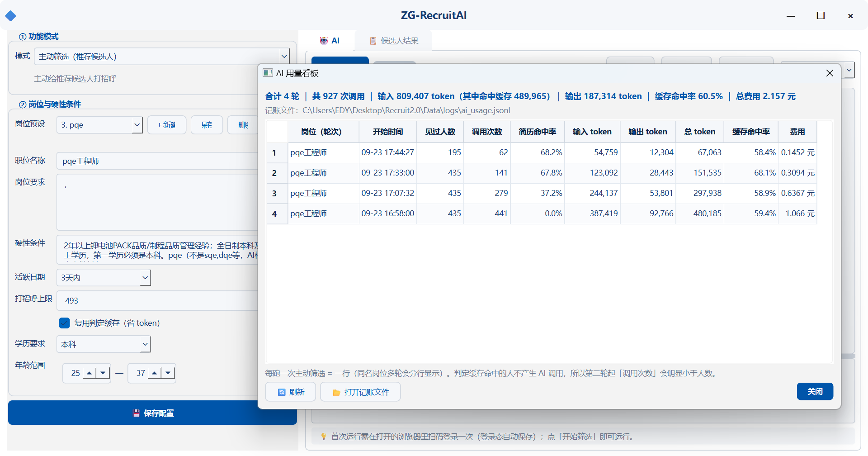Image resolution: width=868 pixels, height=456 pixels.
Task: Sort by 缓存命中率 column header
Action: 751,132
